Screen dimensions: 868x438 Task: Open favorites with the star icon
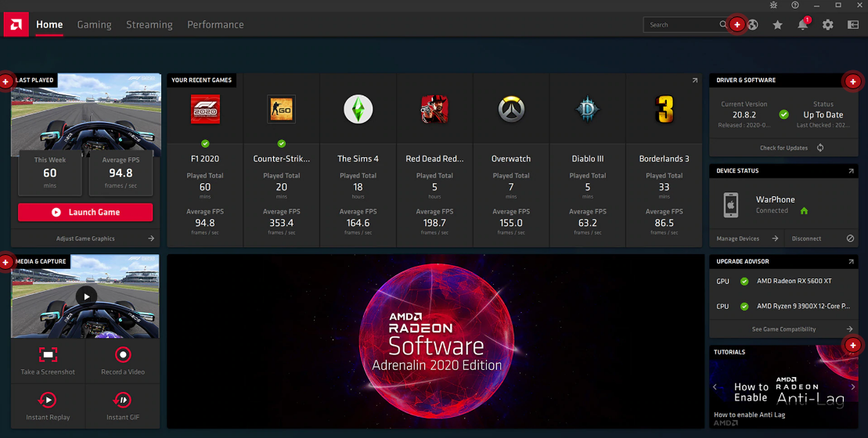[777, 25]
